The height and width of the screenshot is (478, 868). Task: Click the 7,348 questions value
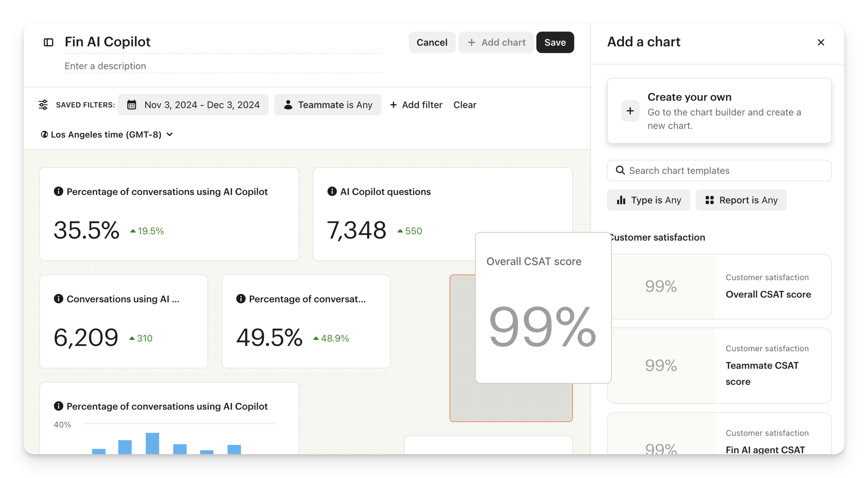(356, 230)
